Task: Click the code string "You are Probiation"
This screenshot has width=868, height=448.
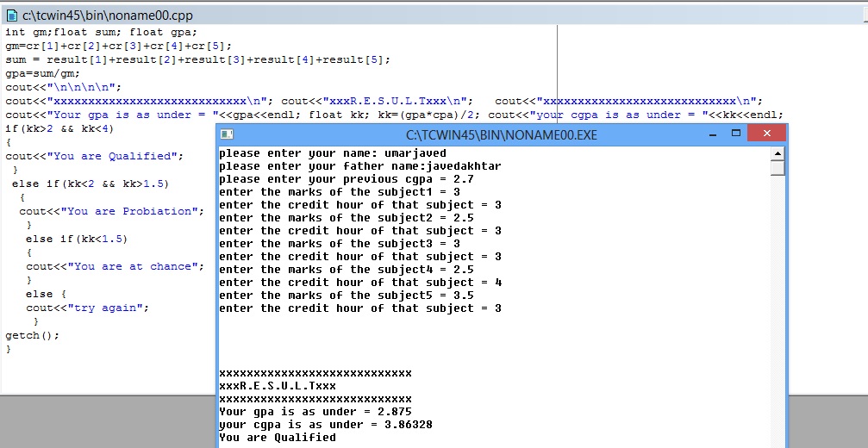Action: [129, 211]
